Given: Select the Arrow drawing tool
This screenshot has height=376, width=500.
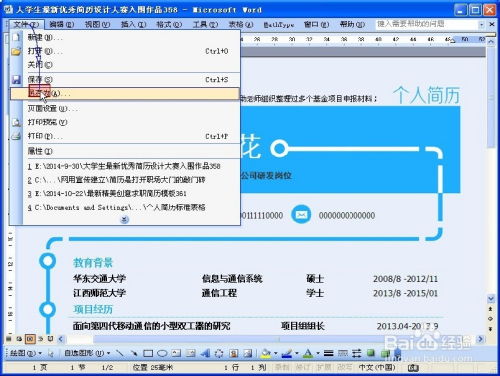Looking at the screenshot, I should click(134, 353).
